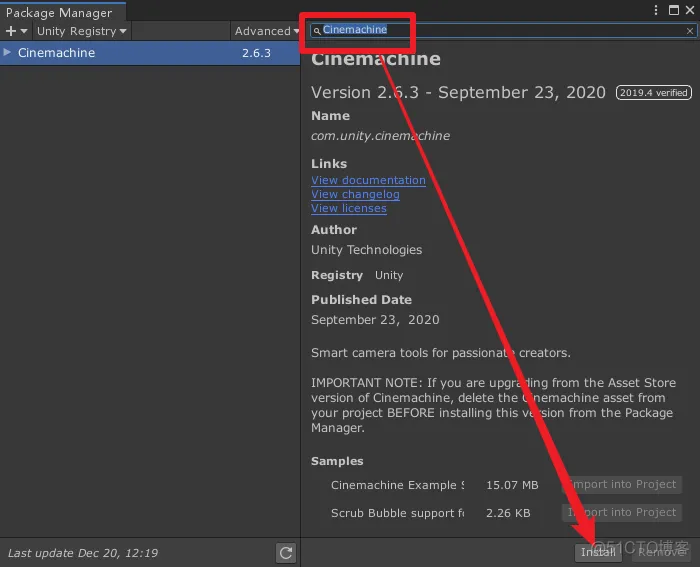Click the Remove button
This screenshot has height=567, width=700.
(662, 552)
